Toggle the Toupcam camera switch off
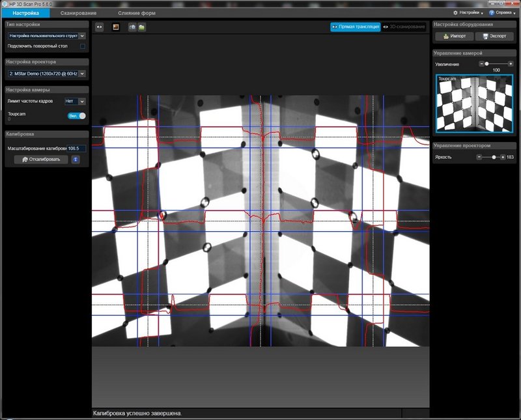Viewport: 521px width, 420px height. [77, 115]
